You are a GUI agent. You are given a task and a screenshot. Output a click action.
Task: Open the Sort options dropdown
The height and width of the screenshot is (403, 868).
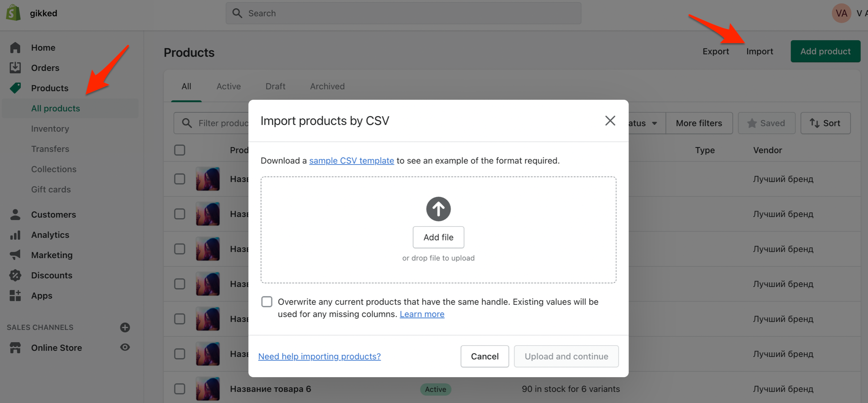click(825, 123)
